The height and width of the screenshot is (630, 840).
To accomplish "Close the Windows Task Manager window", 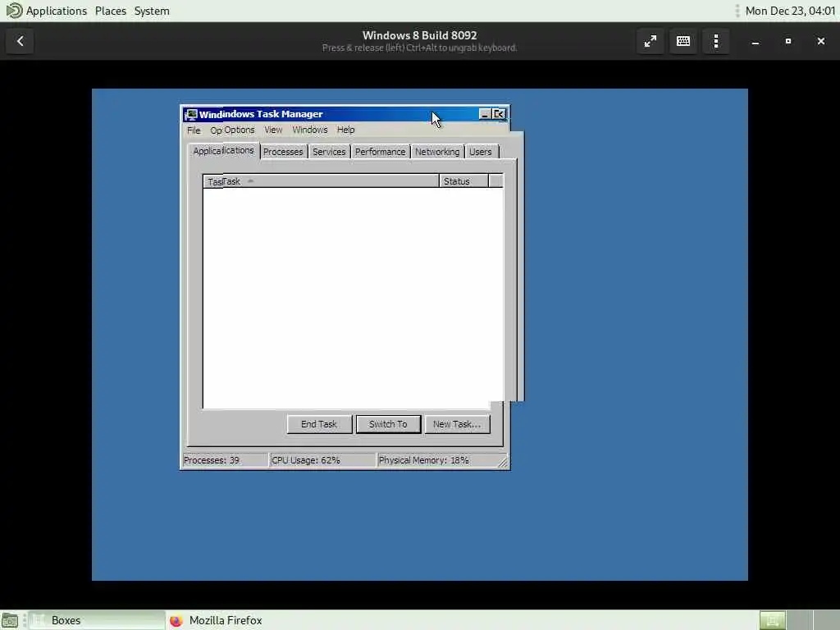I will (500, 114).
